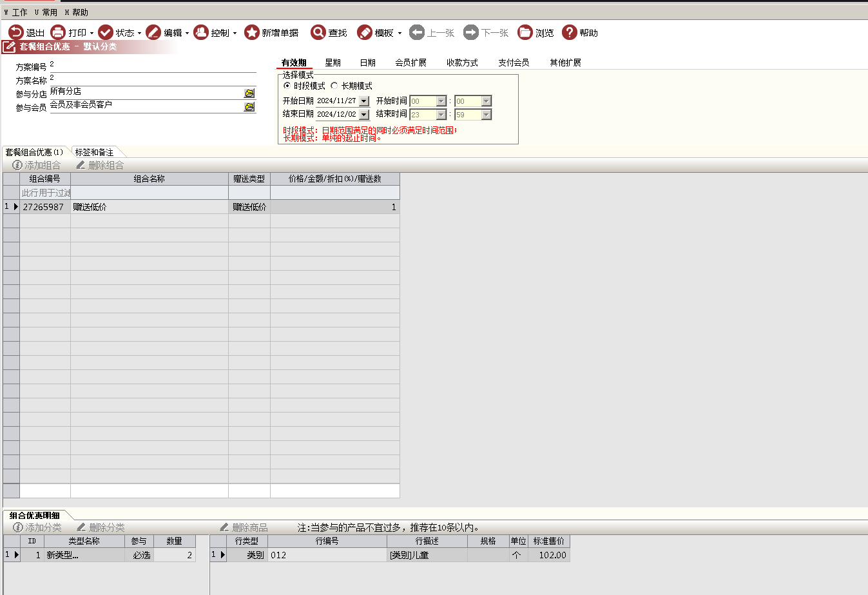
Task: Open the 开始日期 date dropdown
Action: coord(364,101)
